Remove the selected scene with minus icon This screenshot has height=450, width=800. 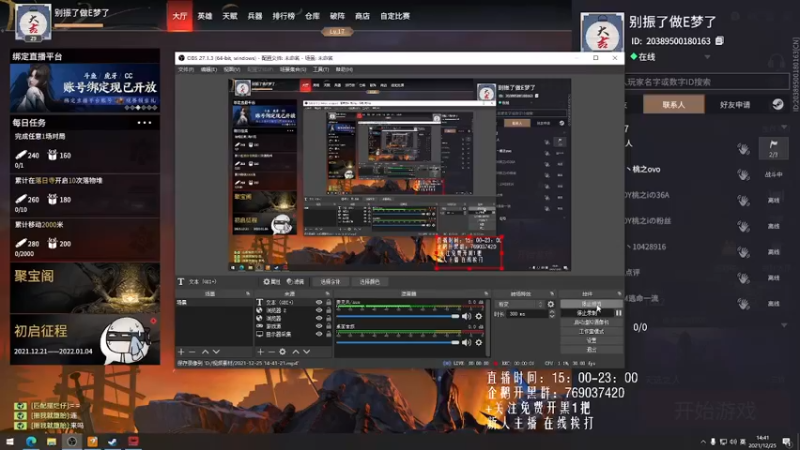(192, 352)
